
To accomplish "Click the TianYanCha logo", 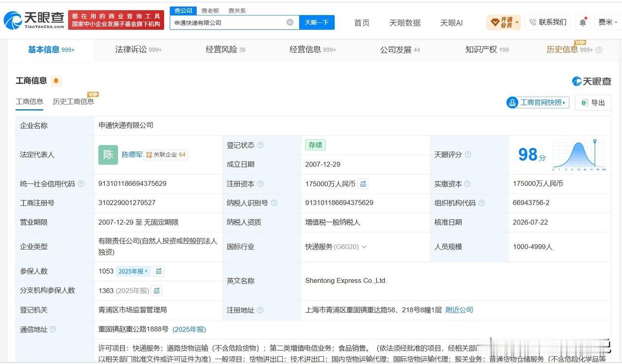I will [x=34, y=20].
